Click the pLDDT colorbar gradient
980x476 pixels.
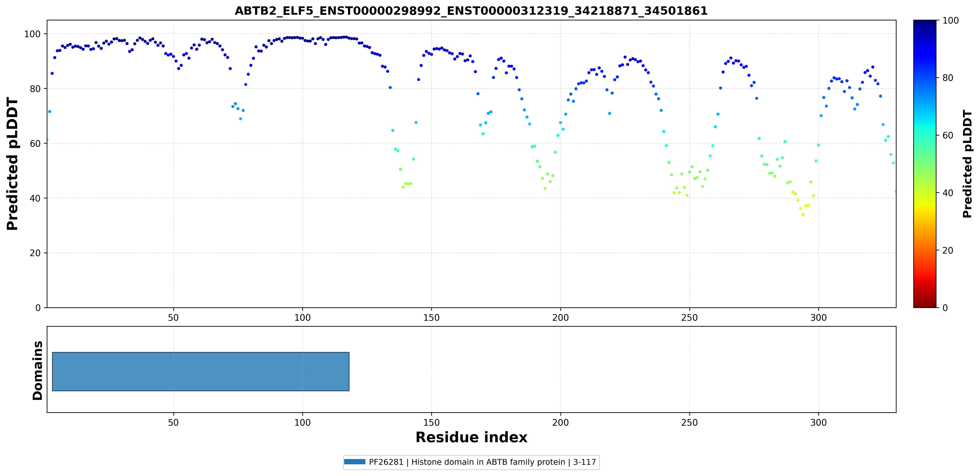tap(925, 164)
